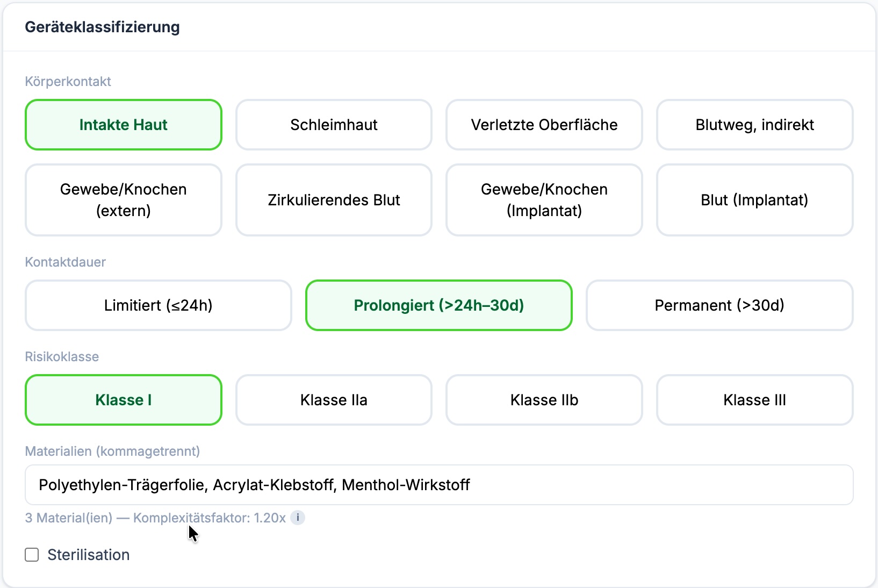Deselect the Klasse I option
The image size is (878, 588).
tap(123, 400)
